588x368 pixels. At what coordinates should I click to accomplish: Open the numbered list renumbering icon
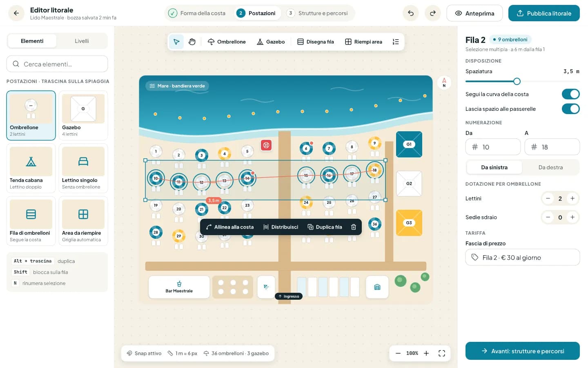pos(396,42)
